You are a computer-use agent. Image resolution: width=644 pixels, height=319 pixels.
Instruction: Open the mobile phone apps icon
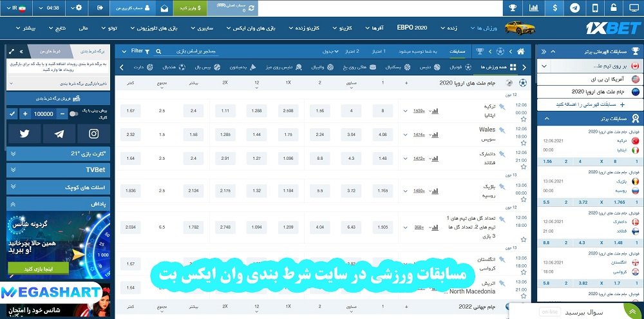594,8
